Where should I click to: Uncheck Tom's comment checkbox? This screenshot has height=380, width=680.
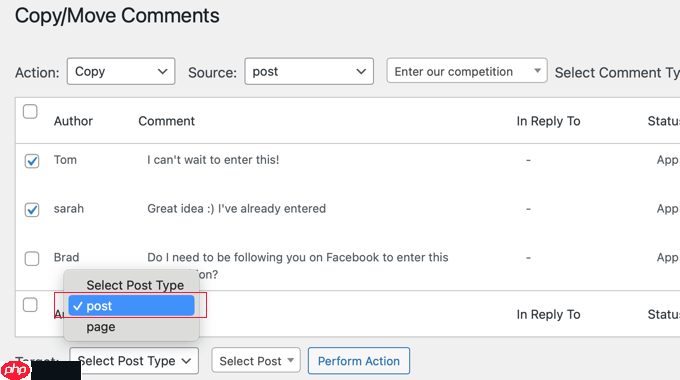(32, 161)
